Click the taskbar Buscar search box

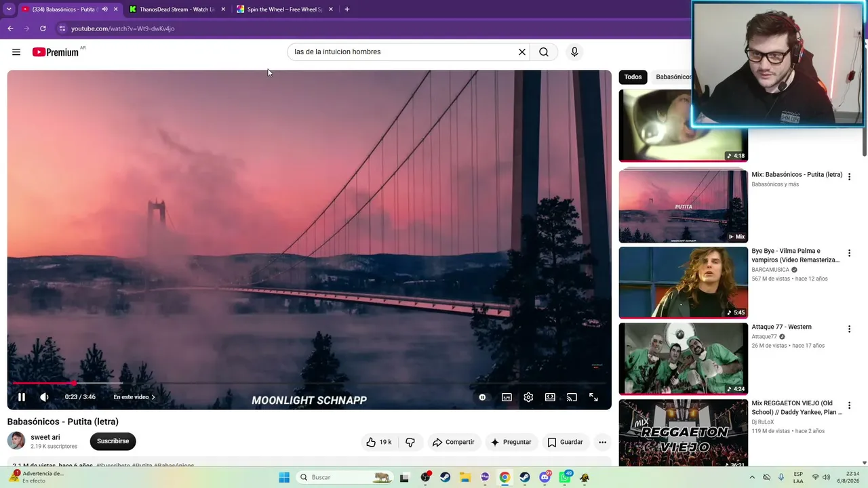[344, 477]
